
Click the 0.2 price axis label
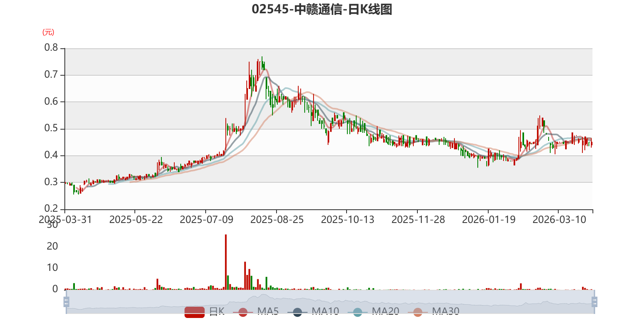point(51,208)
